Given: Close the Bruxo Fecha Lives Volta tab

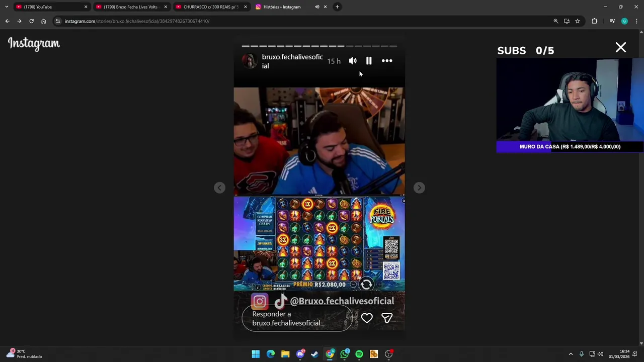Looking at the screenshot, I should (166, 7).
